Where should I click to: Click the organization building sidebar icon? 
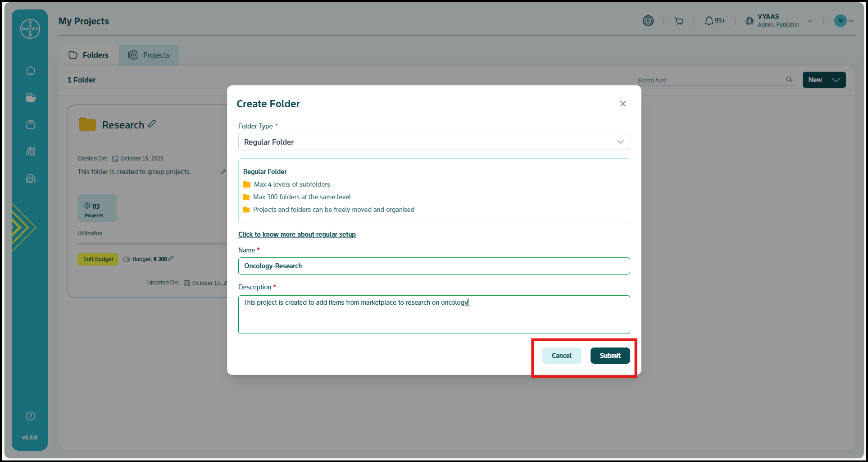31,178
